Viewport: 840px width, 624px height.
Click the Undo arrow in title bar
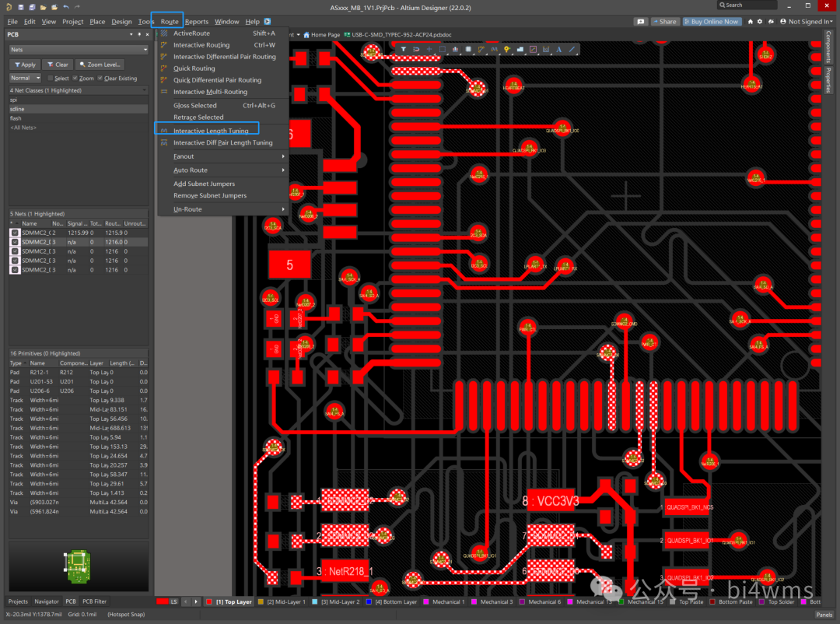point(66,7)
